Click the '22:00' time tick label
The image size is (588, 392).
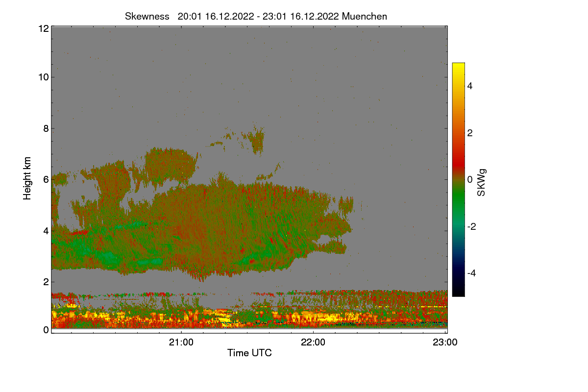point(313,343)
